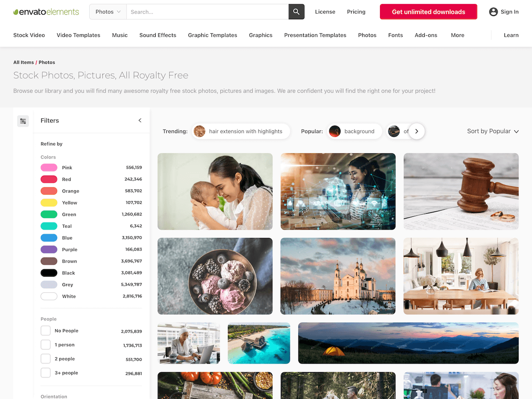
Task: Collapse the Filters panel with left chevron
Action: click(140, 121)
